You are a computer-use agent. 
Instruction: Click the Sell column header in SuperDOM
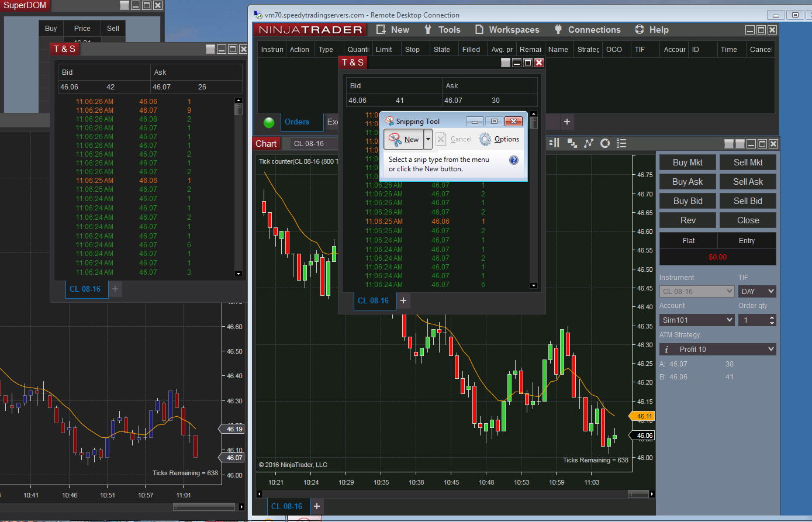(x=113, y=28)
